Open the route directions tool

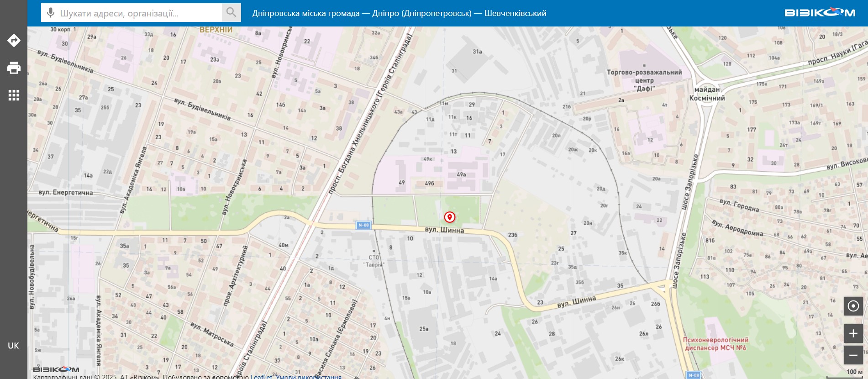[x=14, y=40]
